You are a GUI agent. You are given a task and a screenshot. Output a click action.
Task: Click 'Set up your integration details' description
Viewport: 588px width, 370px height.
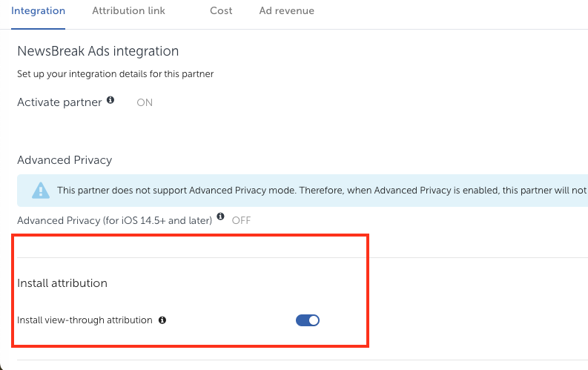click(116, 74)
